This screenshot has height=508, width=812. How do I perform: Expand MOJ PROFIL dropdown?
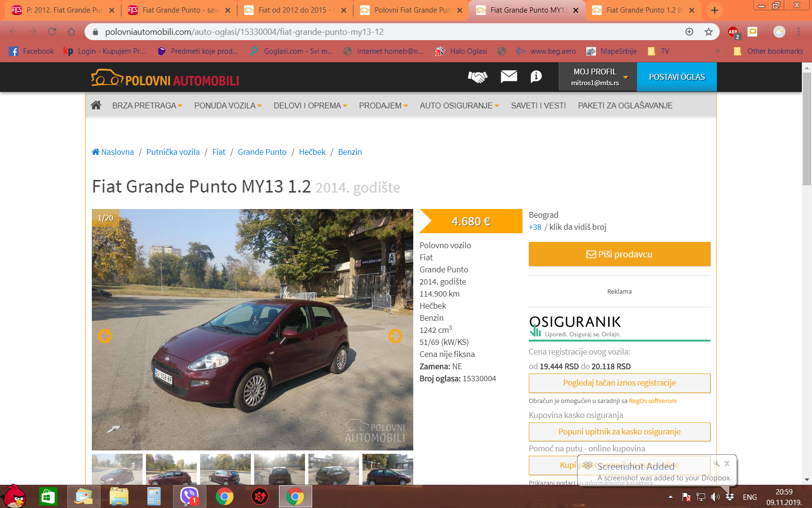598,77
